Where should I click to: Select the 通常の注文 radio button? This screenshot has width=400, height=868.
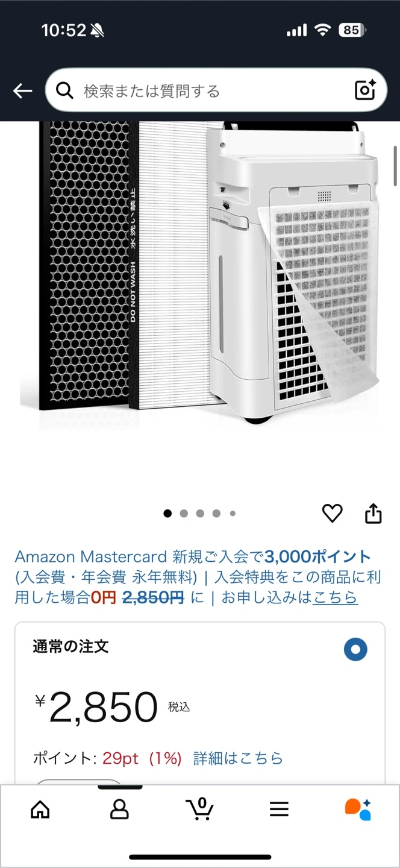(x=355, y=649)
